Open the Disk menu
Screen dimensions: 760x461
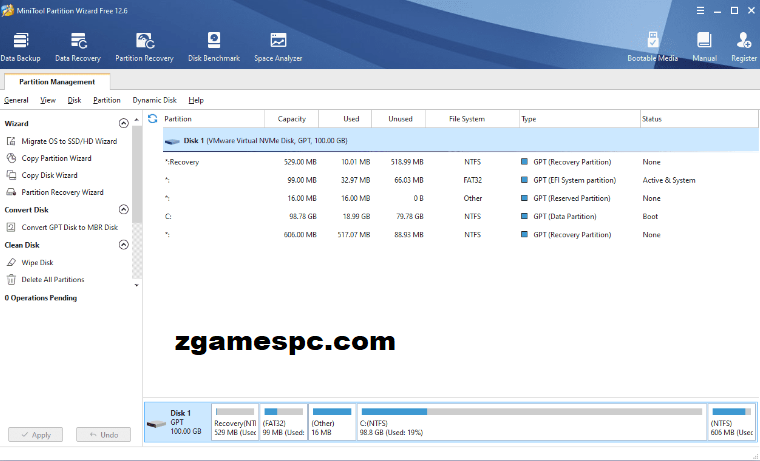pyautogui.click(x=74, y=100)
